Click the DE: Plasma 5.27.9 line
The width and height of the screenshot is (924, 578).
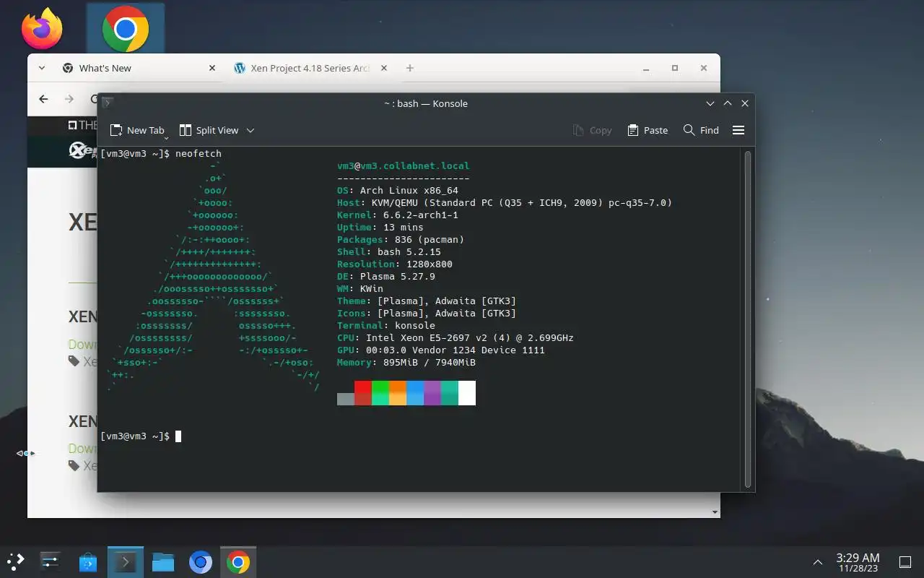point(386,277)
